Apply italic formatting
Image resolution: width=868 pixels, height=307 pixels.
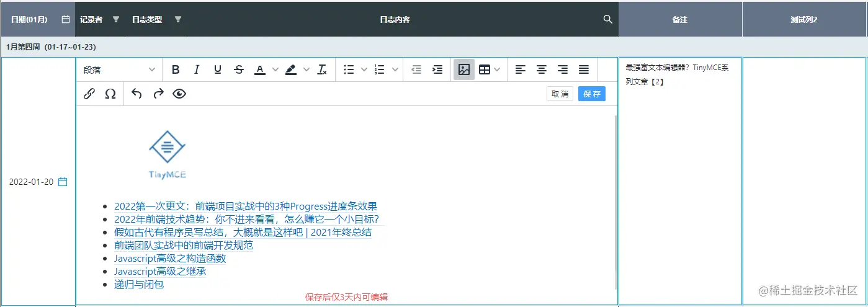[x=197, y=69]
